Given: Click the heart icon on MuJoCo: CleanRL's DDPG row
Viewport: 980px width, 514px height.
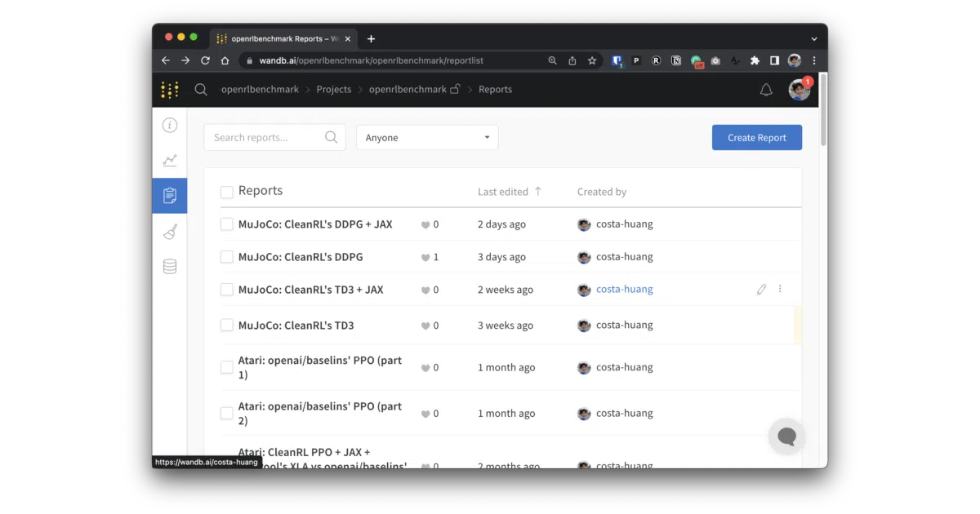Looking at the screenshot, I should click(x=425, y=257).
